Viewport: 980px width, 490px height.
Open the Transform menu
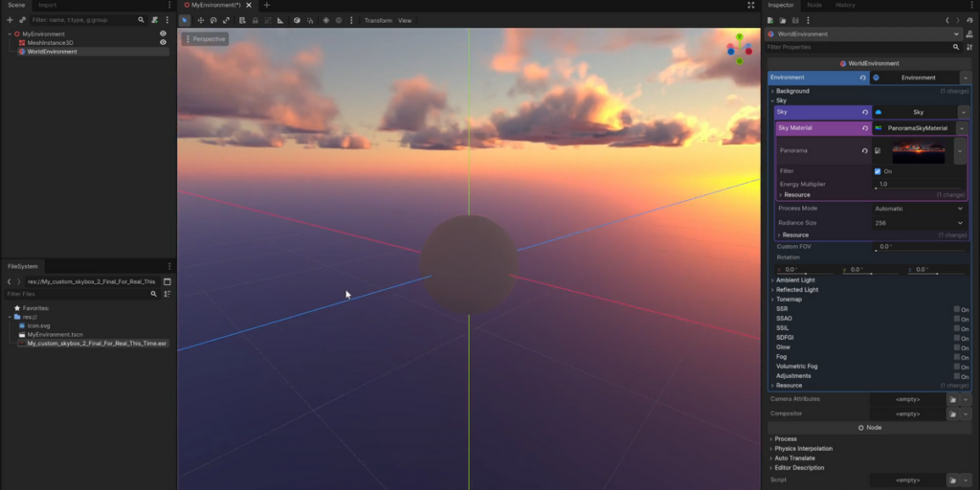[378, 20]
